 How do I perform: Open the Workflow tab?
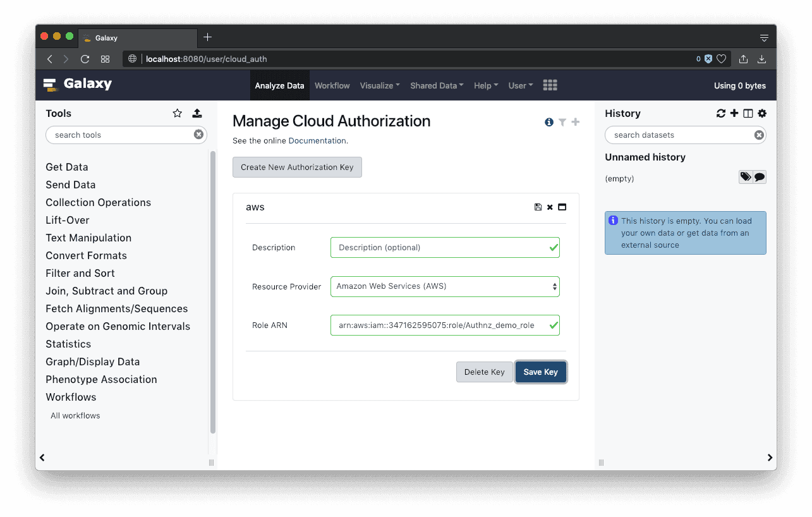[332, 85]
